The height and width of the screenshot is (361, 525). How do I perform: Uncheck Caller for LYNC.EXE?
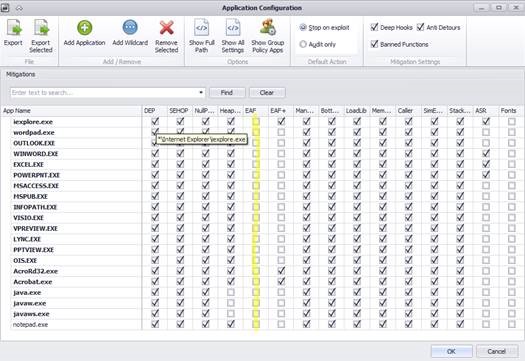[408, 239]
